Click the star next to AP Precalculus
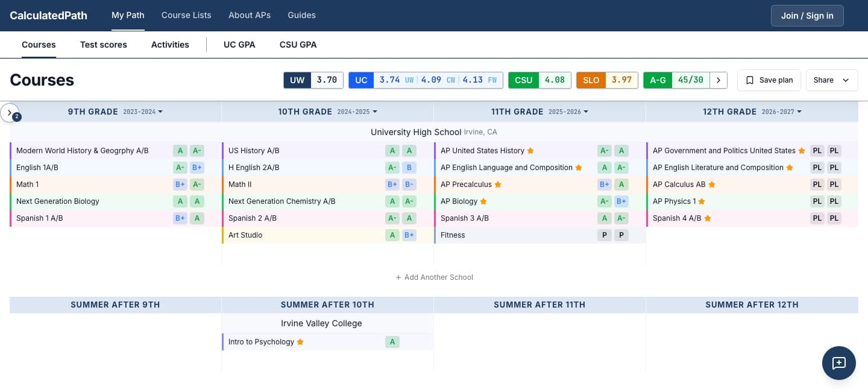Viewport: 868px width, 392px height. coord(498,185)
